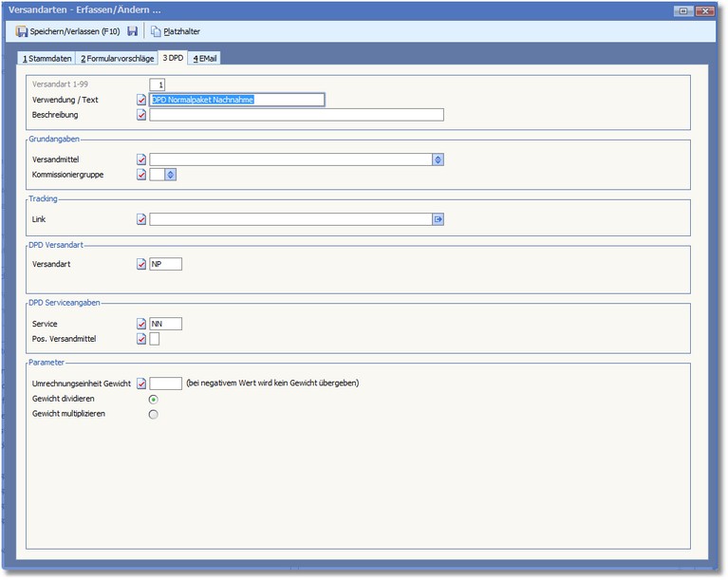Toggle the checkbox beside Beschreibung
Screen dimensions: 728x580
pos(142,115)
